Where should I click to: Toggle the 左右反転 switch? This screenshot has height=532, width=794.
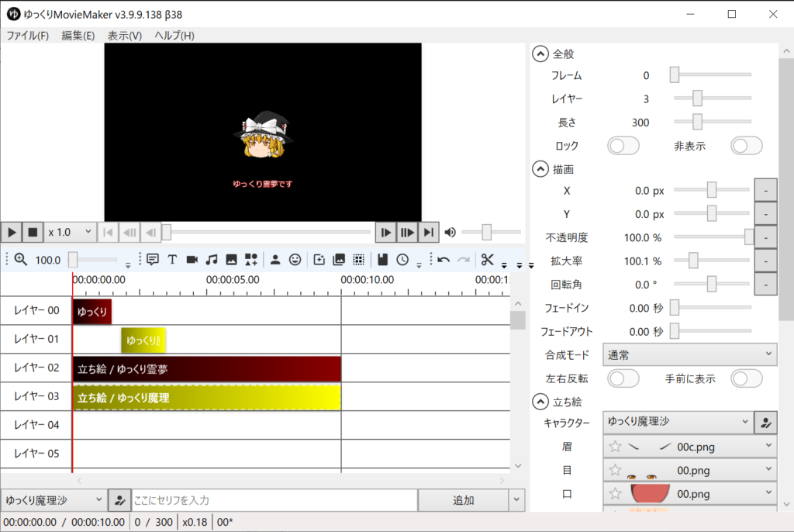[x=623, y=378]
